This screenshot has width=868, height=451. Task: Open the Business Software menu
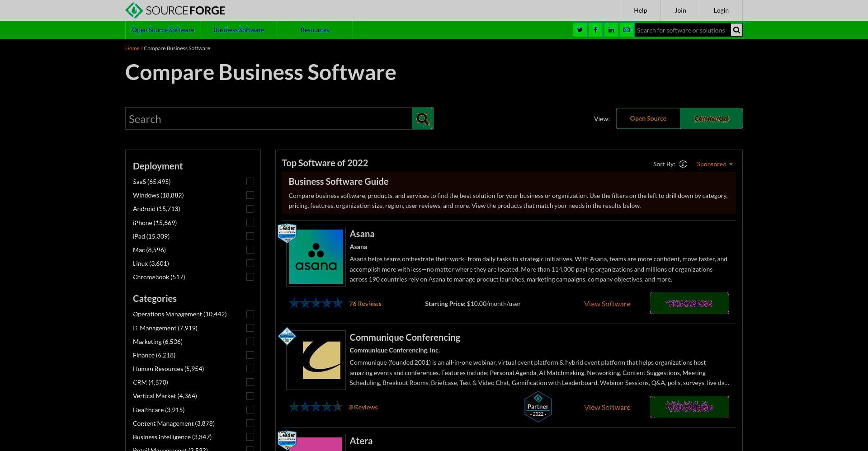pyautogui.click(x=239, y=30)
